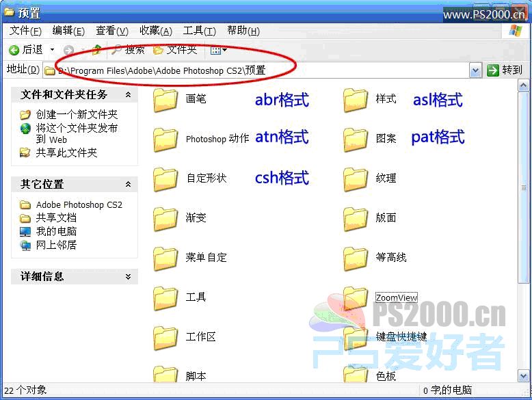
Task: Open the 文件(F) menu
Action: point(25,31)
